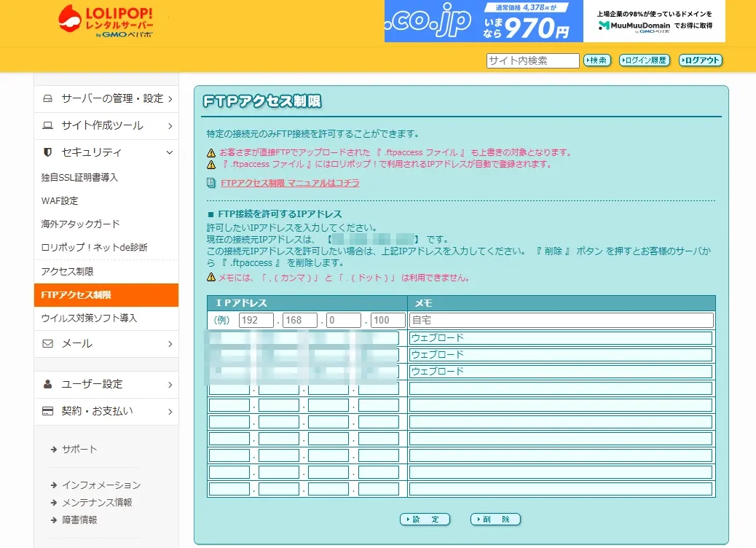The height and width of the screenshot is (548, 756).
Task: Click the ログアウト button
Action: [701, 60]
